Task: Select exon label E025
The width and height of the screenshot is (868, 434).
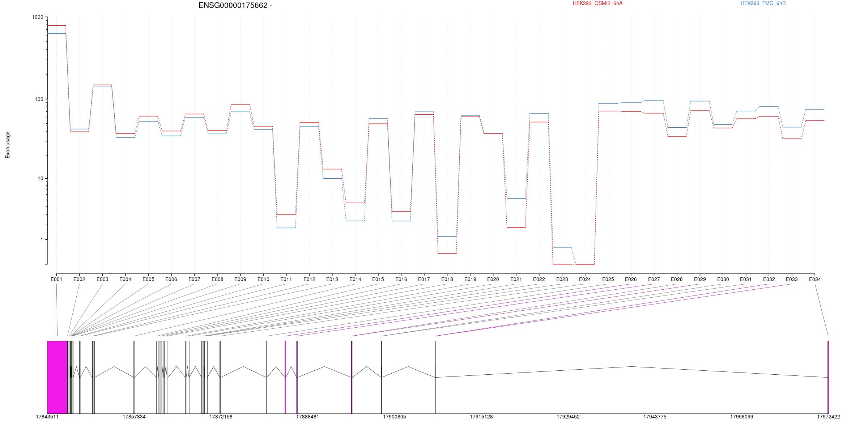Action: click(608, 279)
